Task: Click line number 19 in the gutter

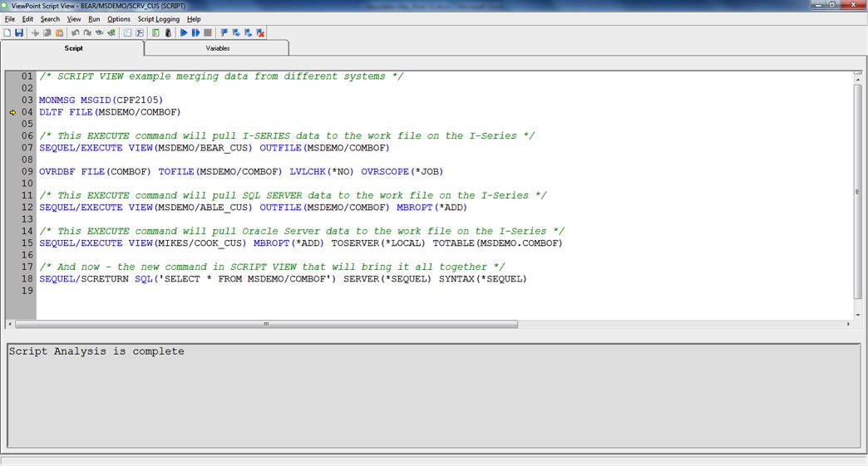Action: tap(27, 291)
